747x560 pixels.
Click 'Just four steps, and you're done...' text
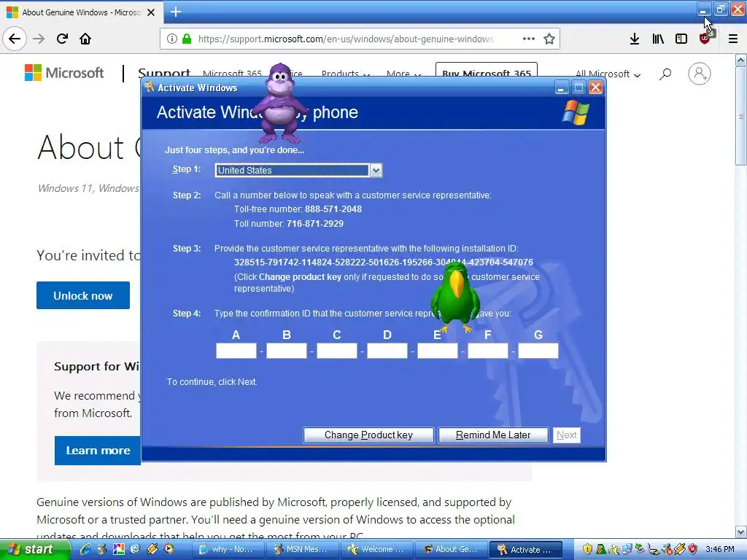pyautogui.click(x=234, y=150)
